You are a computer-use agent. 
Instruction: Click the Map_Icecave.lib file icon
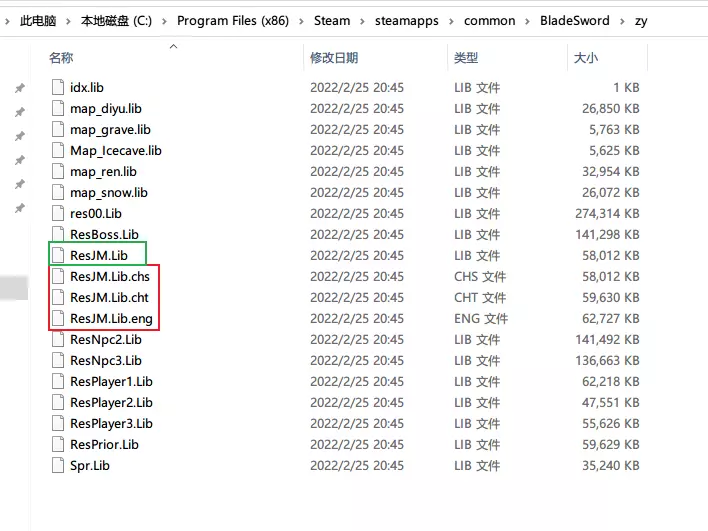pyautogui.click(x=58, y=150)
